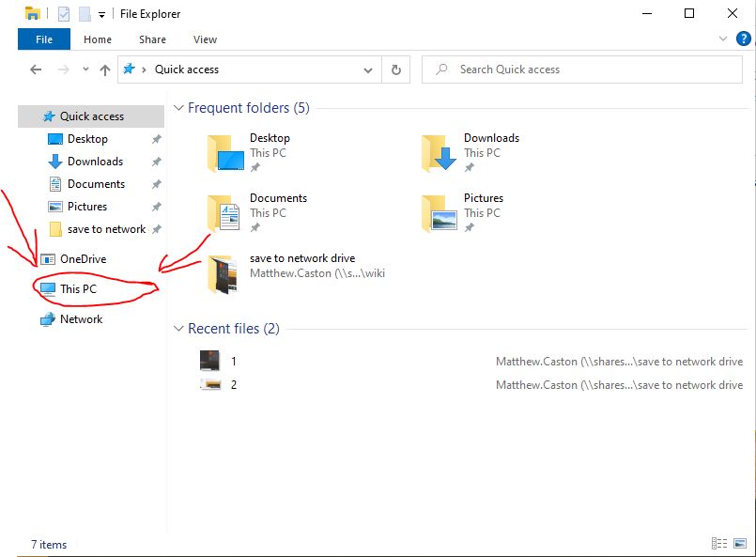The image size is (756, 557).
Task: Select recent file named 1
Action: click(x=233, y=362)
